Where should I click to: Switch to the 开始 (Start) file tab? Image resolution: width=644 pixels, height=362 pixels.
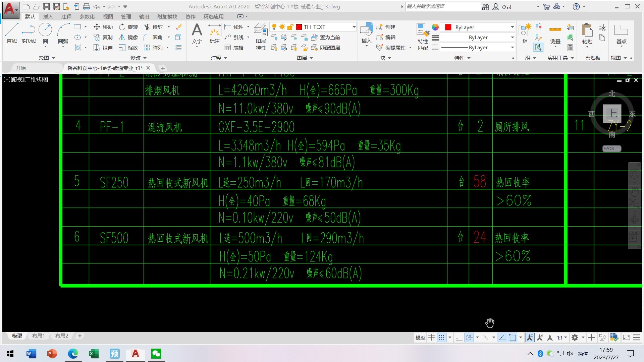coord(21,68)
